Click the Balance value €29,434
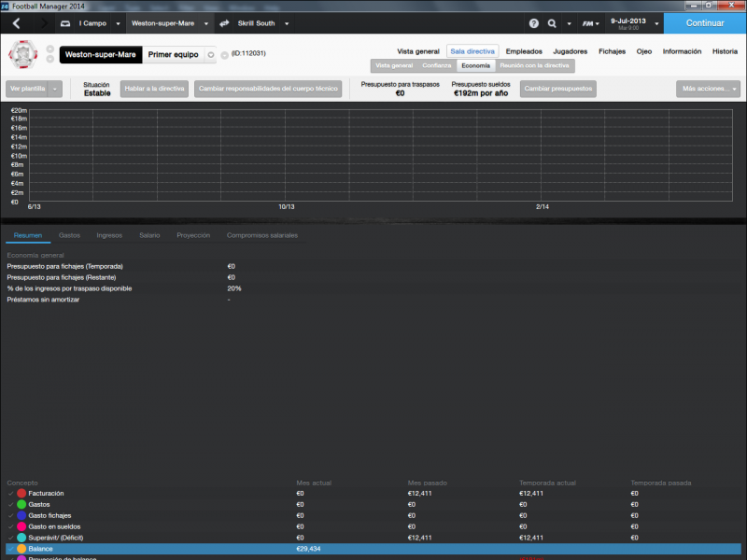747x560 pixels. click(308, 549)
